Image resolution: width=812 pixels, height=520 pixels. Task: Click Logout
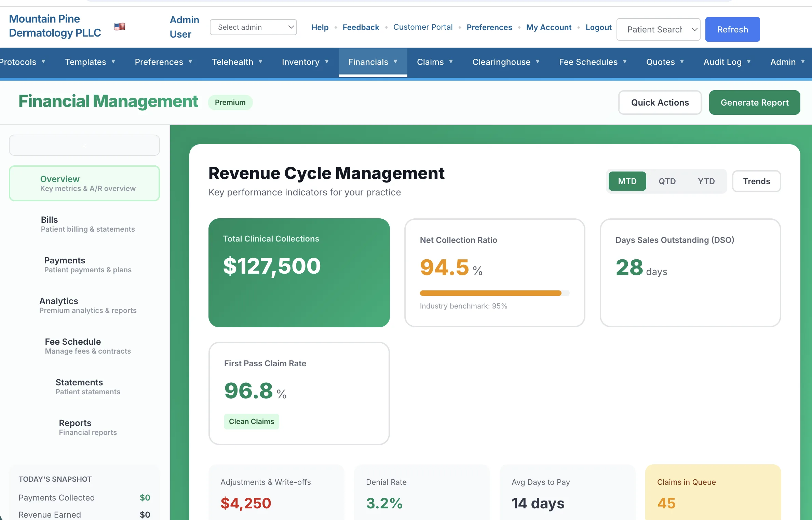pos(598,27)
